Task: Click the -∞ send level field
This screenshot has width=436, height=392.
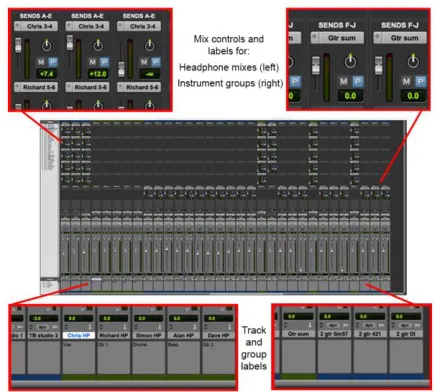Action: click(150, 74)
